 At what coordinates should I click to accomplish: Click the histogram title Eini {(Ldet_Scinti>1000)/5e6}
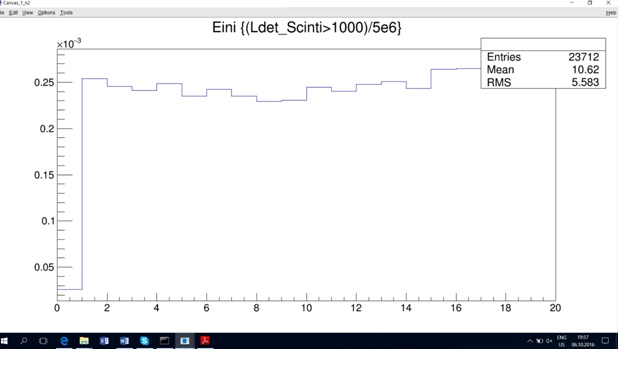307,27
